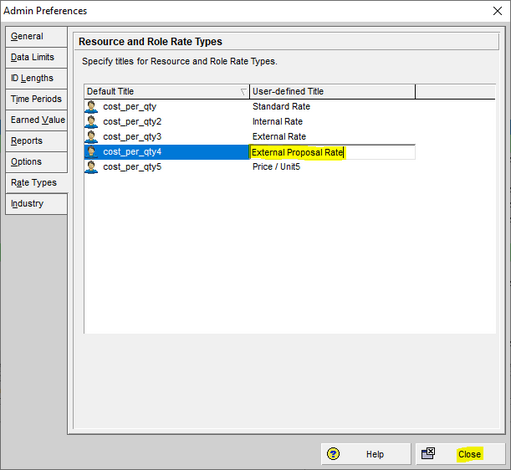Select the cost_per_qty2 row
The width and height of the screenshot is (511, 470).
[x=249, y=122]
